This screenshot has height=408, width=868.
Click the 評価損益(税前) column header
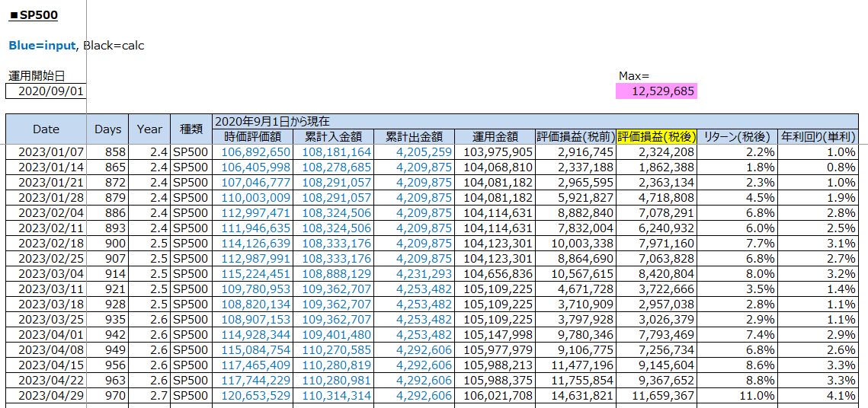pyautogui.click(x=575, y=137)
